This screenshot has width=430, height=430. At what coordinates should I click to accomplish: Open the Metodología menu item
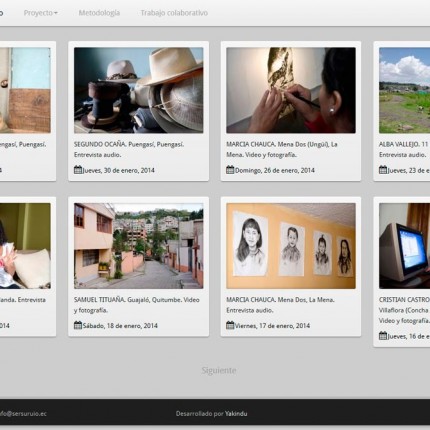(99, 13)
